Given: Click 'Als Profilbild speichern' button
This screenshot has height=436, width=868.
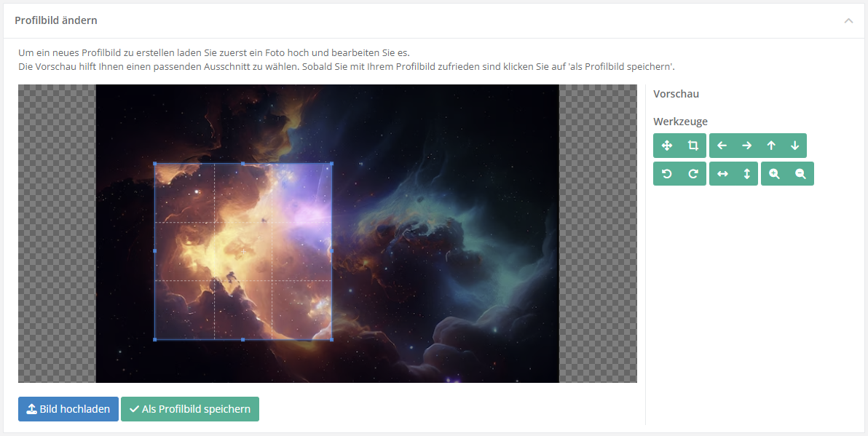Looking at the screenshot, I should [x=190, y=409].
